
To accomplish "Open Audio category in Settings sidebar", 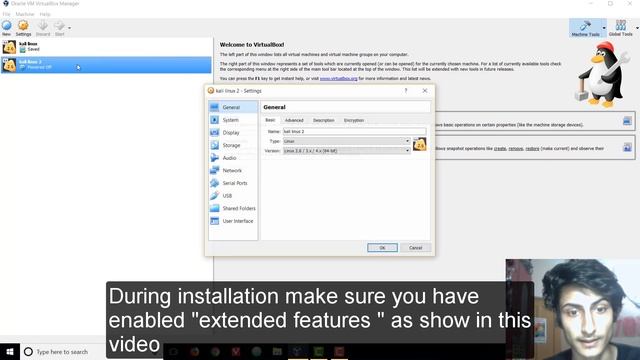I will click(233, 158).
